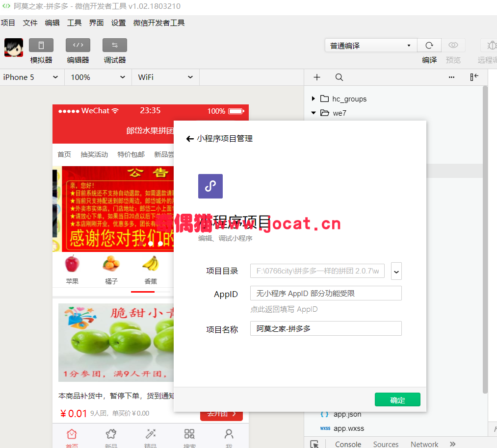Screen dimensions: 497x448
Task: Toggle the Simulator panel button
Action: [41, 45]
